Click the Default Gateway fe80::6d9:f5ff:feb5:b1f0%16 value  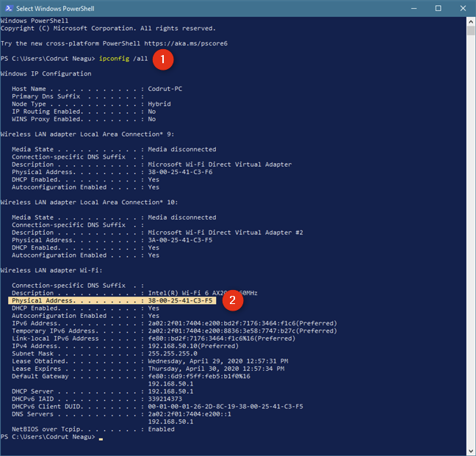(199, 377)
